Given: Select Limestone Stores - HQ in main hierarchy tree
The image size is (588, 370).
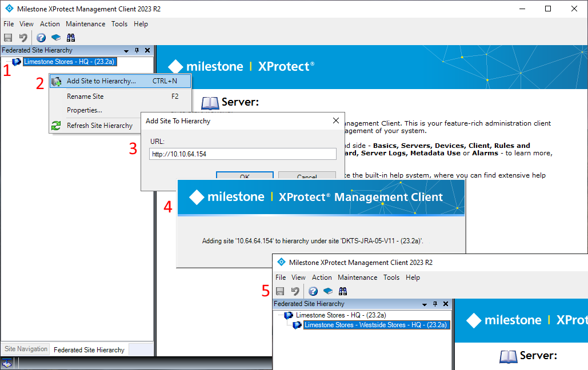Looking at the screenshot, I should pos(69,62).
